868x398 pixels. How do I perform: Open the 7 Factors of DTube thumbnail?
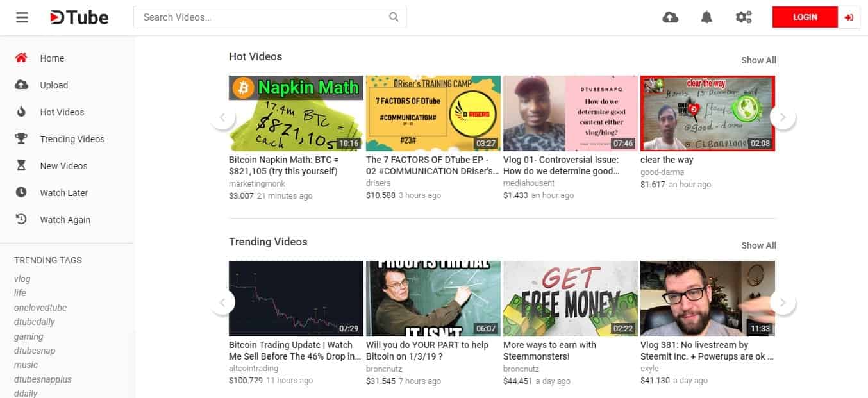(x=433, y=113)
